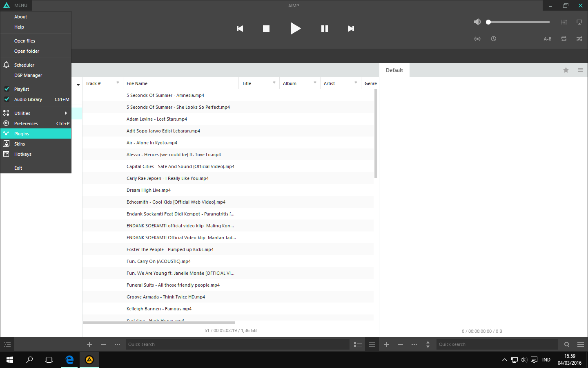Viewport: 588px width, 368px height.
Task: Expand the Utilities submenu
Action: click(x=36, y=113)
